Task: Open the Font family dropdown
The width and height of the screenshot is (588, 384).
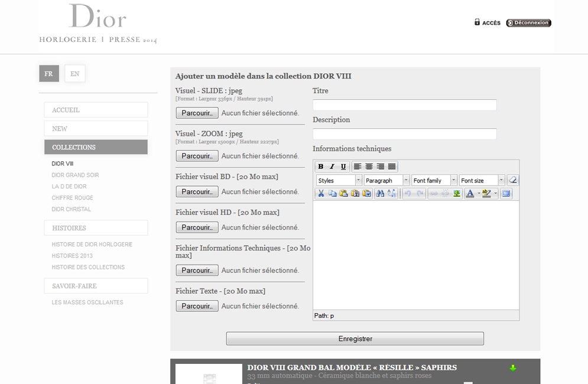Action: (x=434, y=180)
